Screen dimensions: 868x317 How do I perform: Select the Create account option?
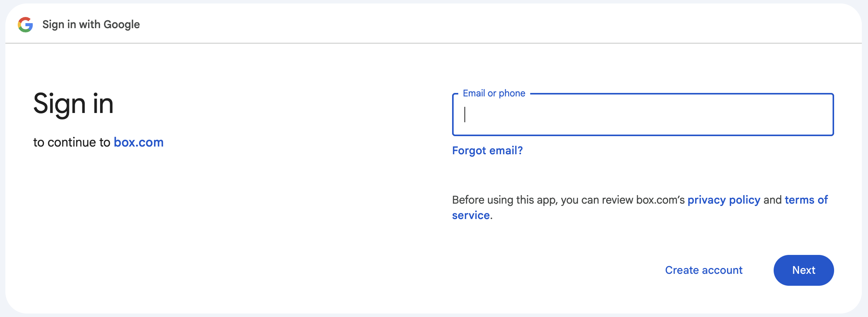pyautogui.click(x=704, y=270)
